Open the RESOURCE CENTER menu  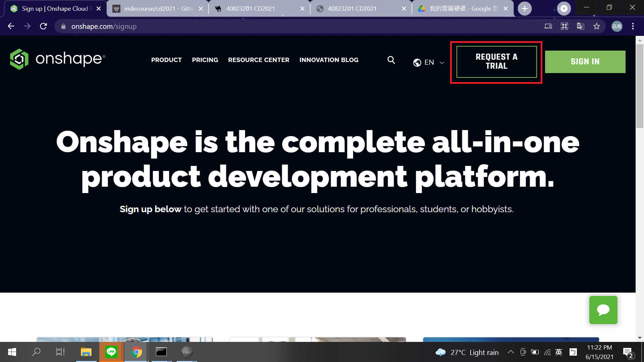[259, 60]
